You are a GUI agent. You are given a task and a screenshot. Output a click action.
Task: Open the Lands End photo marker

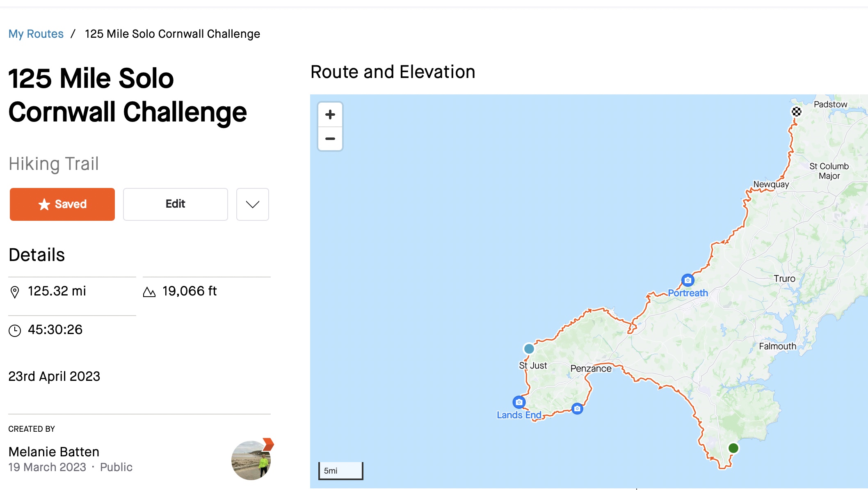[519, 402]
